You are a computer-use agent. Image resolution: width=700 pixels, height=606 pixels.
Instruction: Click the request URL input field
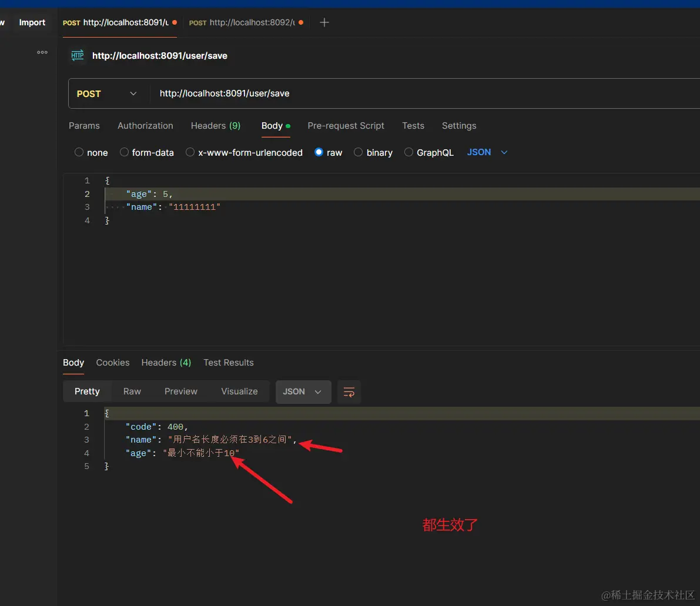pos(424,94)
